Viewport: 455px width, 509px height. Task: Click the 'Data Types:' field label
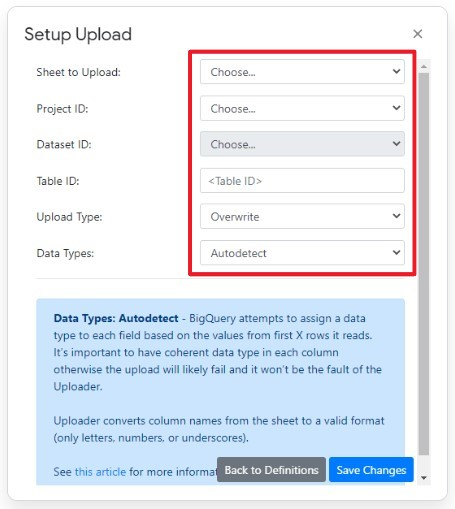[65, 253]
